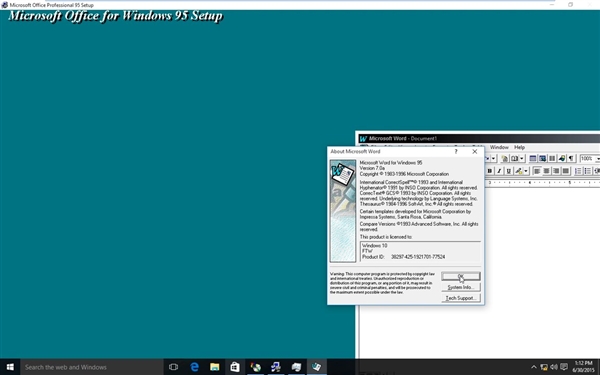
Task: Click the Word icon in the Word title bar
Action: click(363, 139)
